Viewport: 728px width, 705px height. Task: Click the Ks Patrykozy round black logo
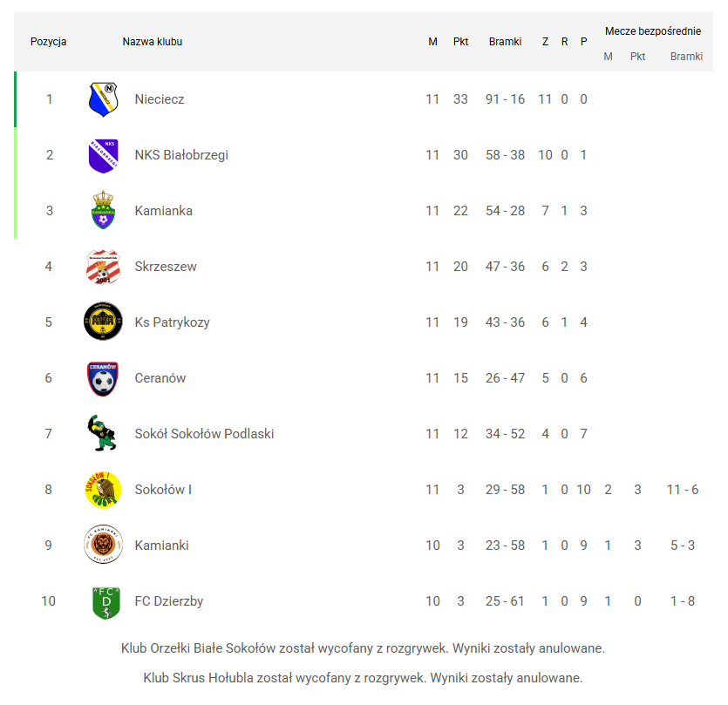tap(103, 322)
